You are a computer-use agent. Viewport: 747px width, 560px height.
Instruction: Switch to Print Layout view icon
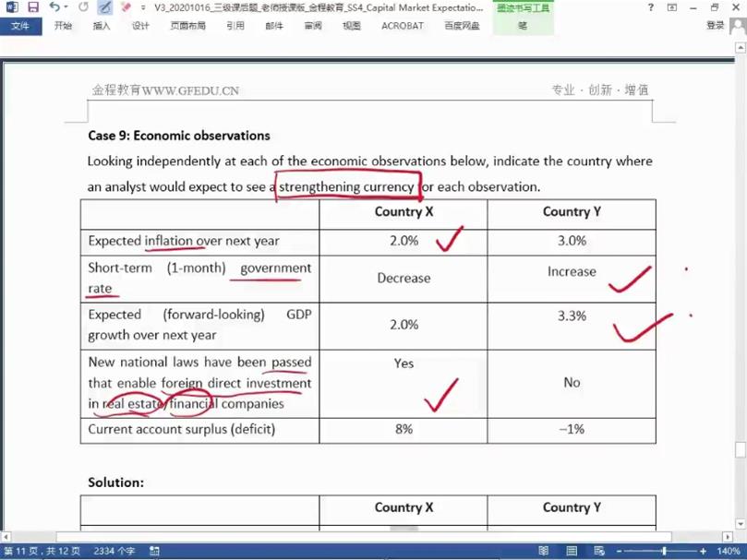coord(572,551)
